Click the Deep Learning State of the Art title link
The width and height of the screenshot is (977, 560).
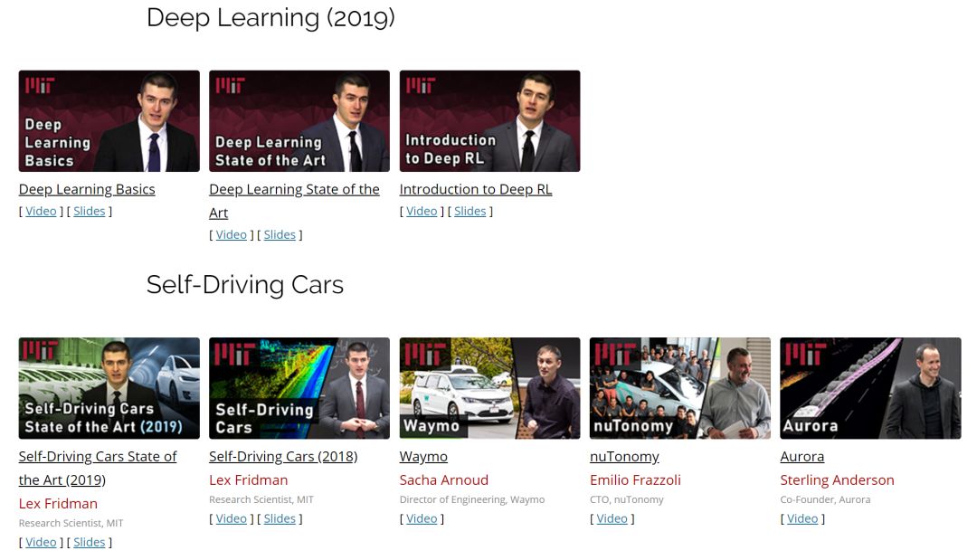click(294, 201)
